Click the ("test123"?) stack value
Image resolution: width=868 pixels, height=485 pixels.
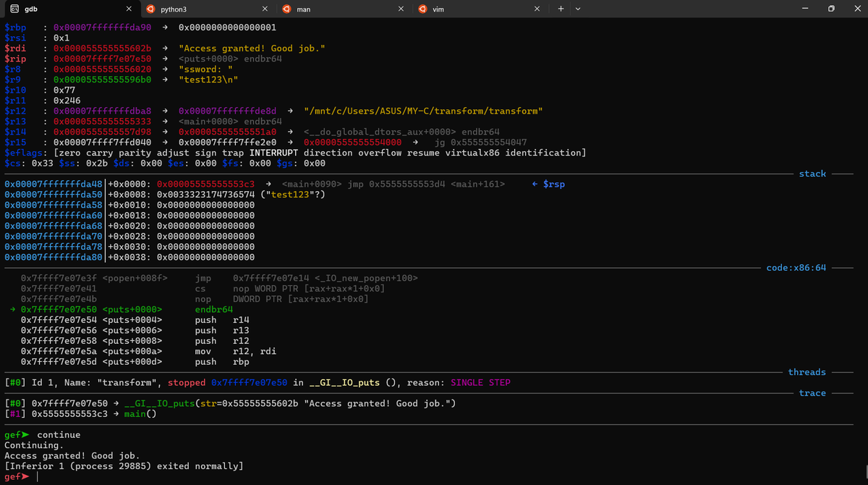(x=292, y=195)
